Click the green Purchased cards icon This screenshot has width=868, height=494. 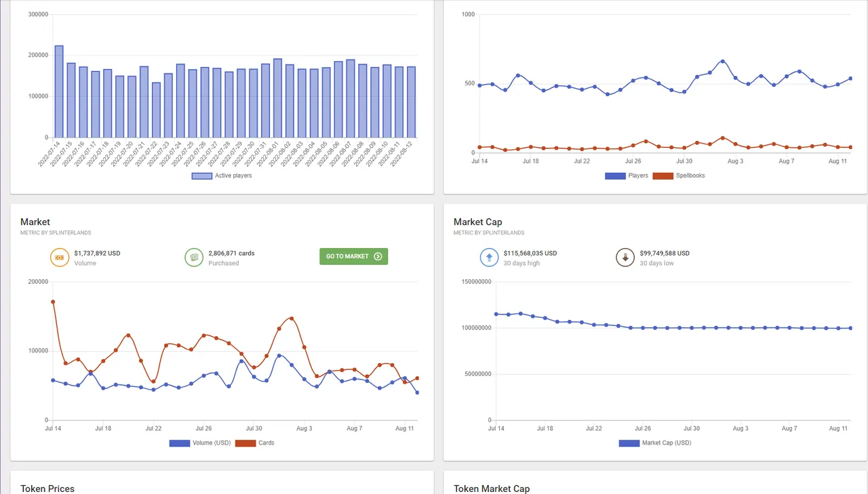[194, 258]
